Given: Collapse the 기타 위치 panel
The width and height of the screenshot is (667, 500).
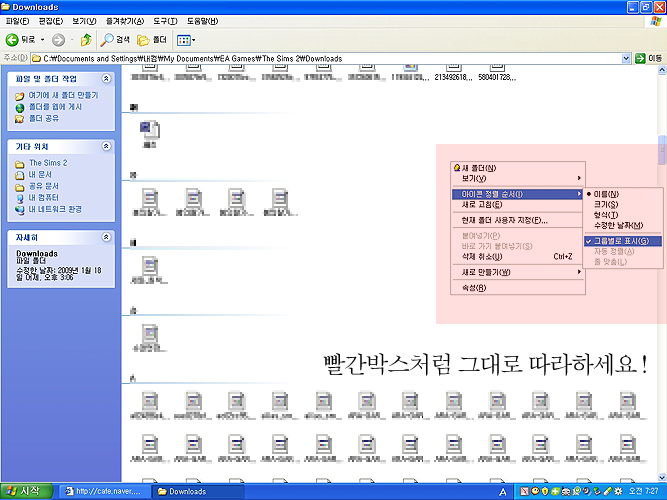Looking at the screenshot, I should coord(106,146).
